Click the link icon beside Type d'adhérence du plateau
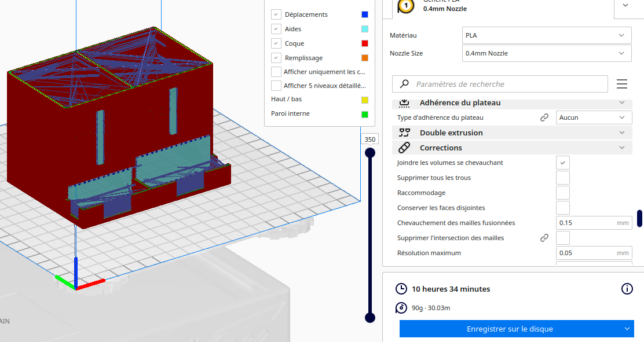This screenshot has width=644, height=342. [544, 117]
